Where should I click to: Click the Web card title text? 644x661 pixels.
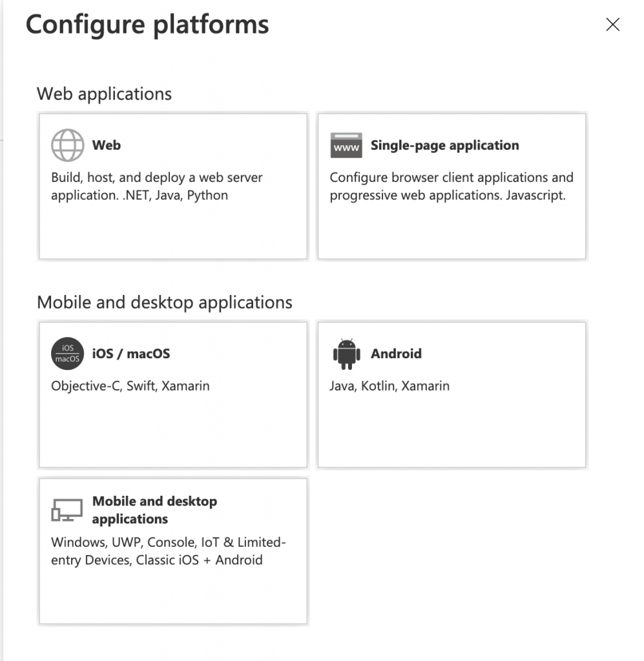pos(107,145)
